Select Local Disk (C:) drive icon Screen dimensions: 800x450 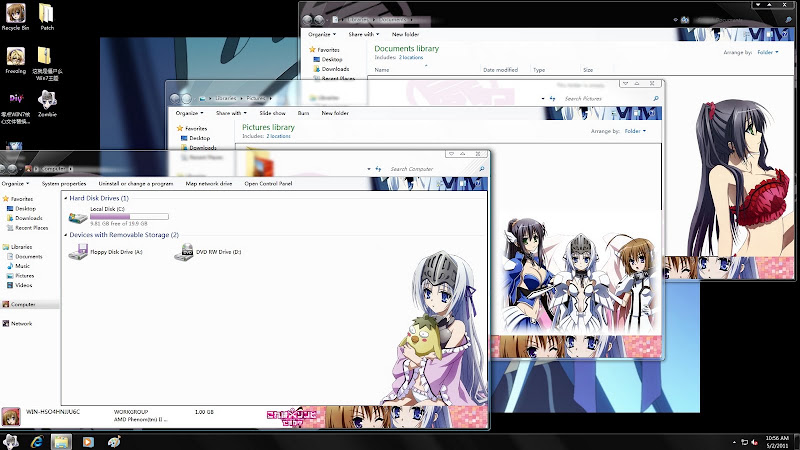coord(78,217)
